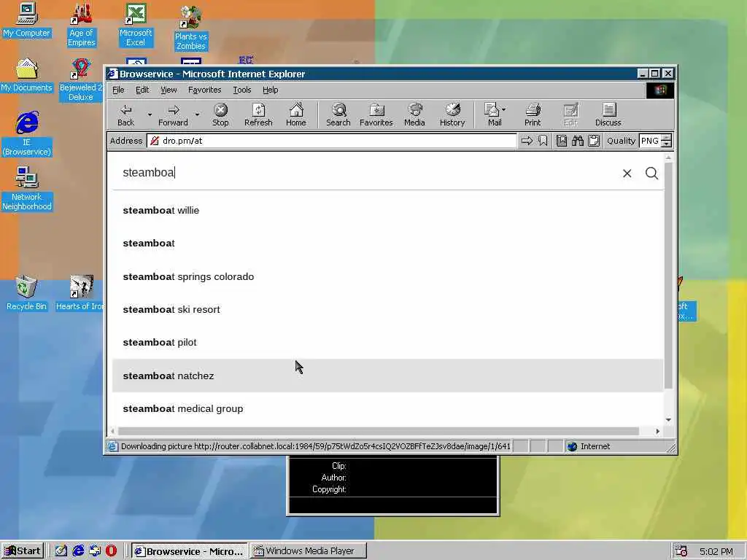Click into the address bar field

(x=332, y=141)
